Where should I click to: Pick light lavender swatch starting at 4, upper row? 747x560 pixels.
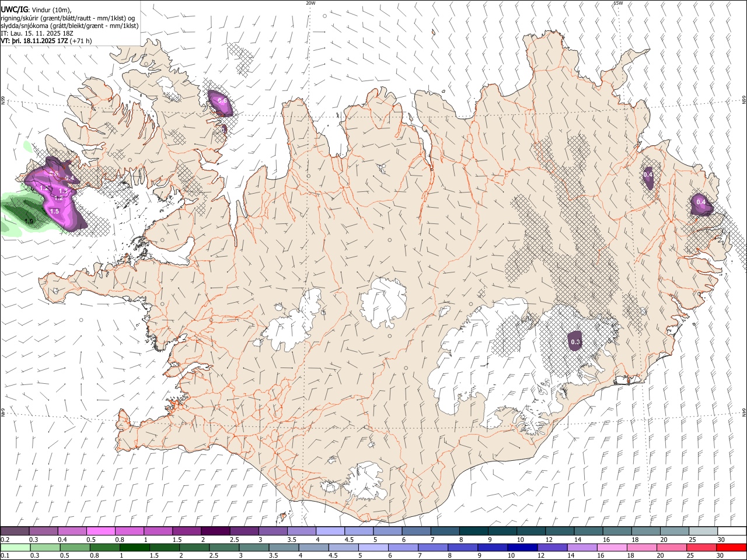(x=330, y=531)
